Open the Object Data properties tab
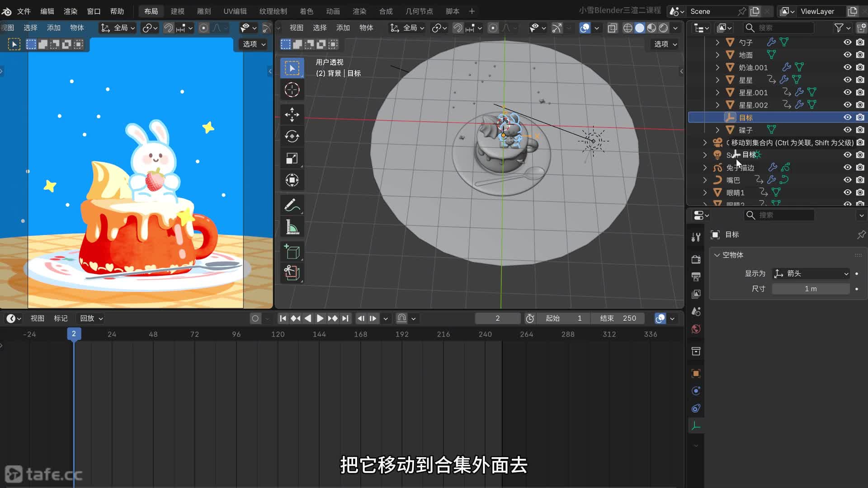Image resolution: width=868 pixels, height=488 pixels. point(696,426)
